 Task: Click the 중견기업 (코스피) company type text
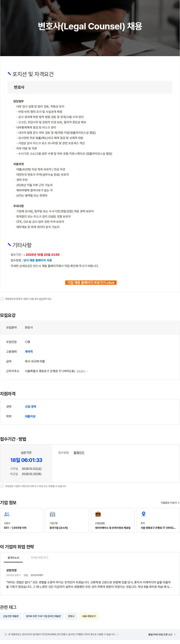59,528
